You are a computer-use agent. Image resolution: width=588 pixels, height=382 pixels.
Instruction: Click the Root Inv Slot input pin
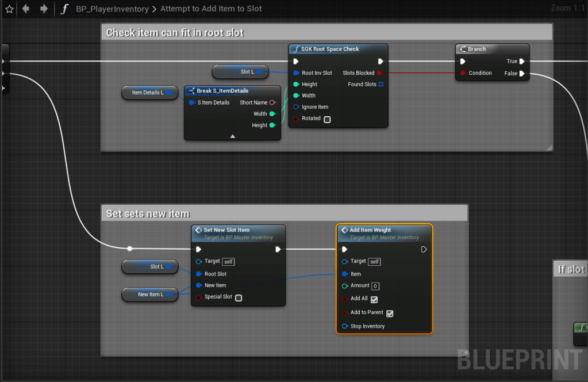(x=296, y=73)
